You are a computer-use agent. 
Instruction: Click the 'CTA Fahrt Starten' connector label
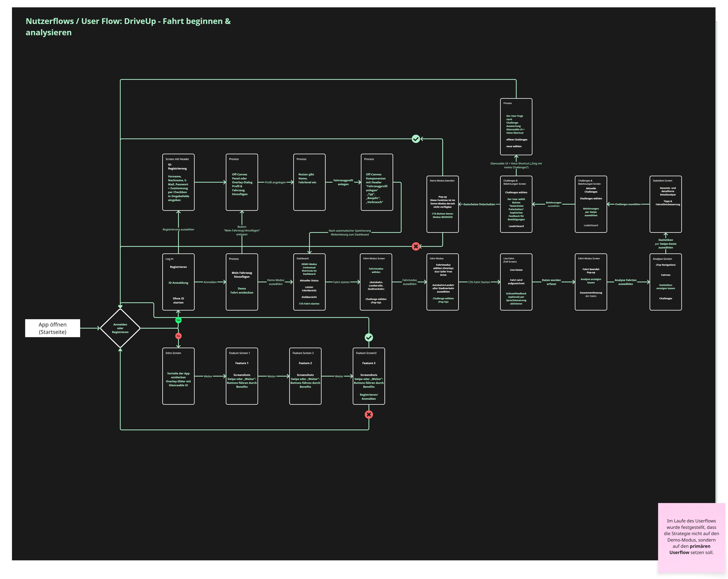click(x=479, y=282)
